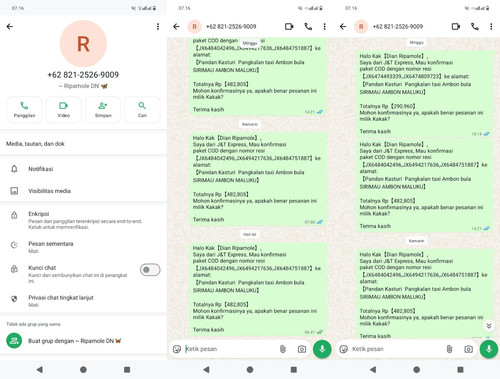Tap the Visibilitas media image icon

pos(14,191)
